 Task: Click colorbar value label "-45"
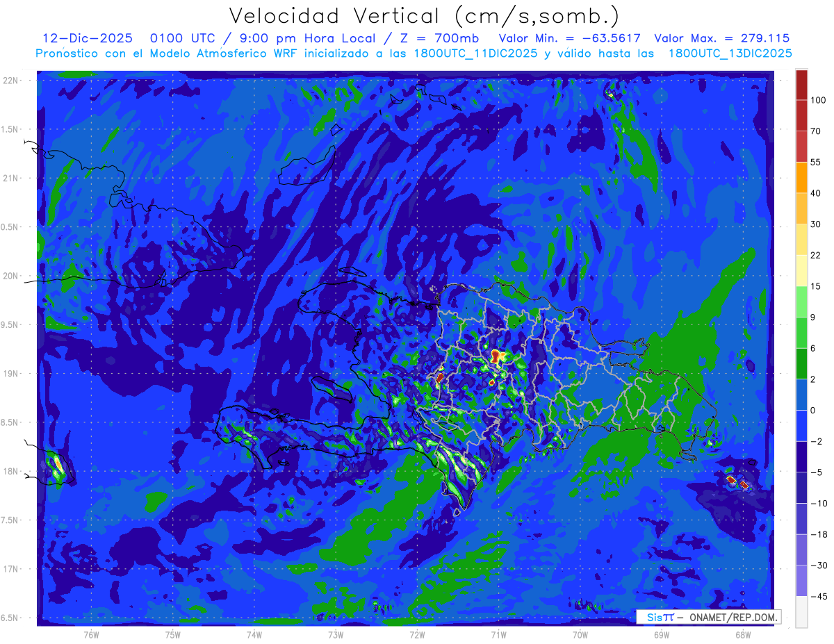pos(818,596)
